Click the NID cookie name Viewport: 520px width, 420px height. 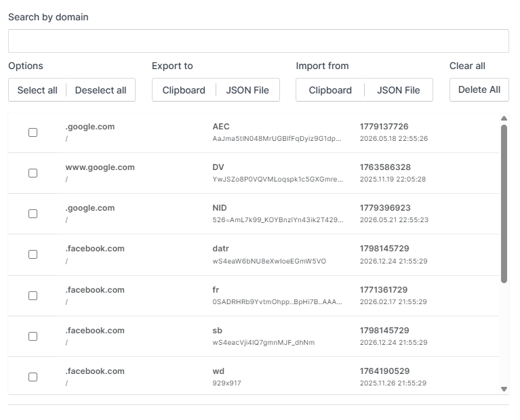click(220, 208)
